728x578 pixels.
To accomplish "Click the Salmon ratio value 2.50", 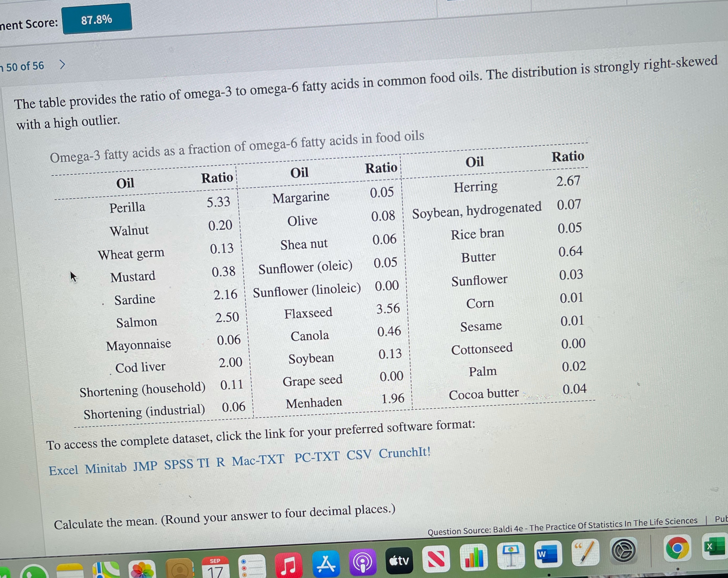I will [x=227, y=317].
